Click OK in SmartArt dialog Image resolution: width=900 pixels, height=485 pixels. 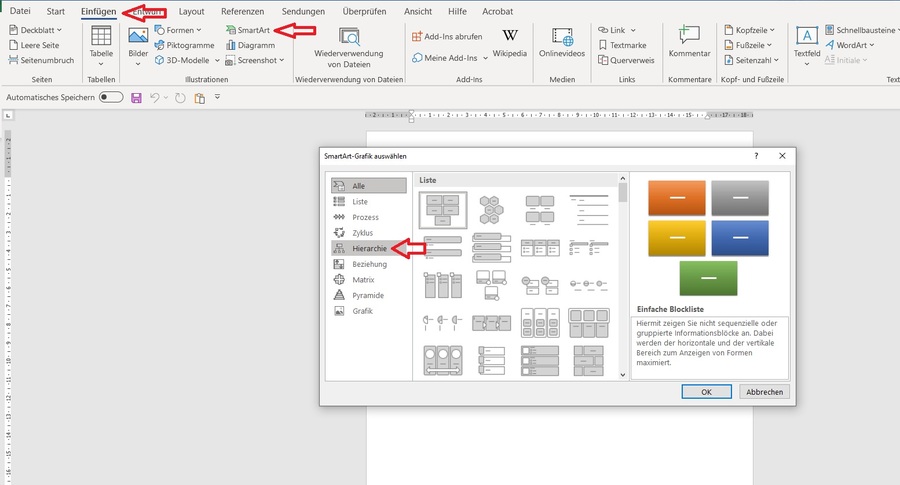tap(705, 392)
